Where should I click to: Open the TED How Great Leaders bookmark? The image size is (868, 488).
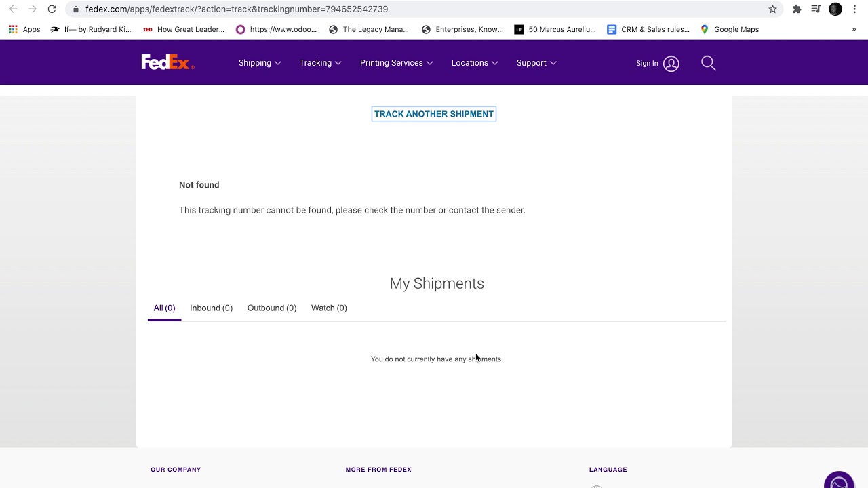click(184, 29)
